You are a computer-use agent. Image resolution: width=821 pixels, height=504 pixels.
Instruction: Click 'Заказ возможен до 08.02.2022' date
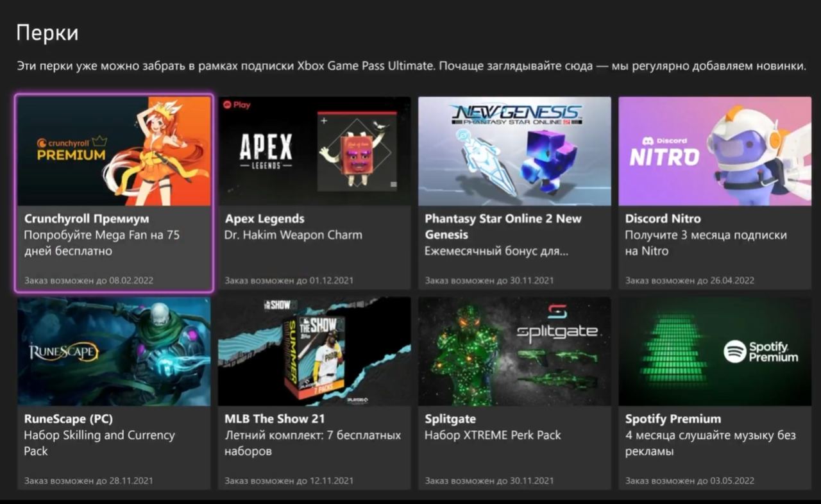89,280
